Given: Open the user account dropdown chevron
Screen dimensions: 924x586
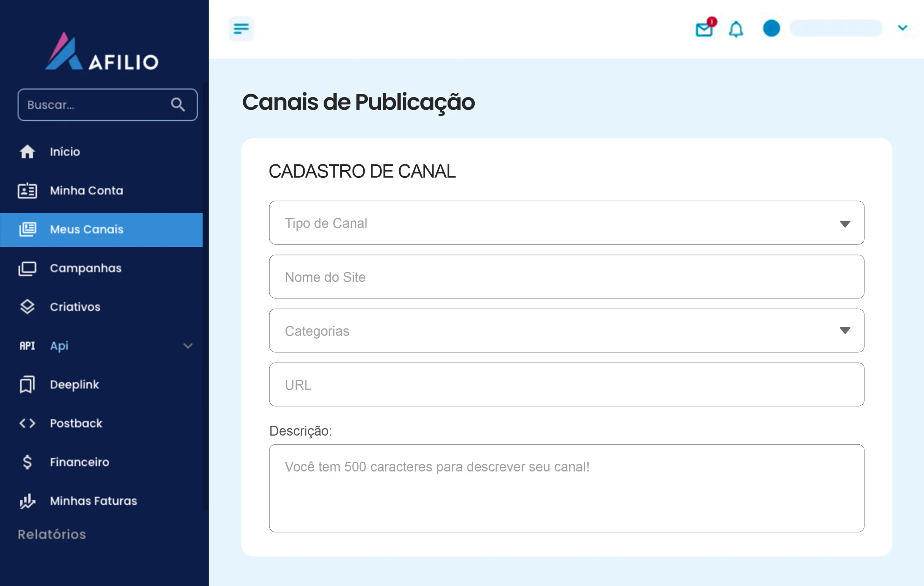Looking at the screenshot, I should [902, 28].
